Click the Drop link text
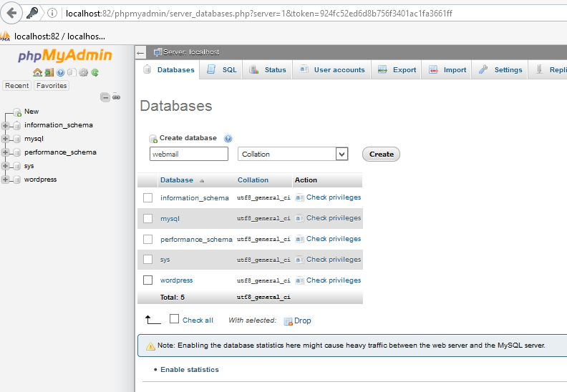 click(302, 321)
